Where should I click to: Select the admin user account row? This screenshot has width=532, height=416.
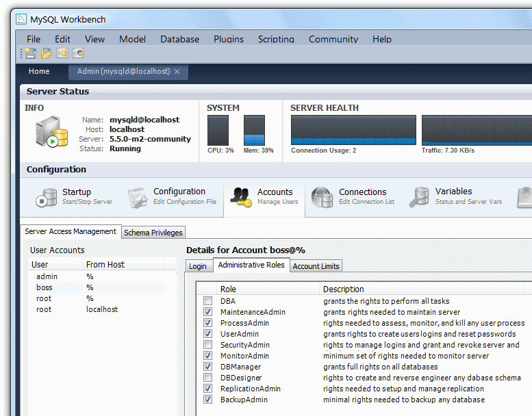tap(97, 276)
